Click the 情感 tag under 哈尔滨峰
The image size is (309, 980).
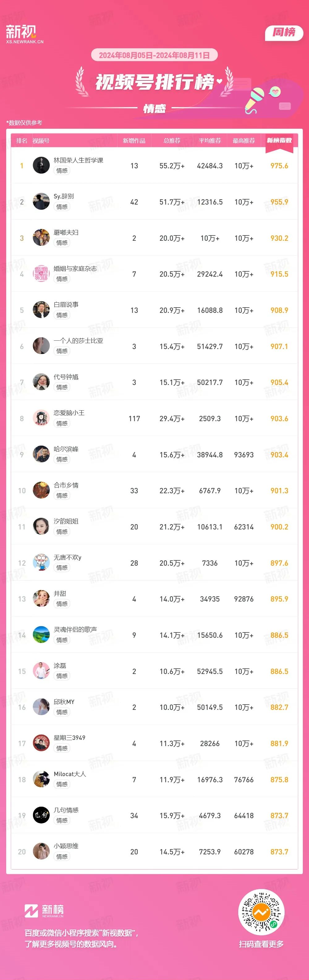click(x=62, y=460)
